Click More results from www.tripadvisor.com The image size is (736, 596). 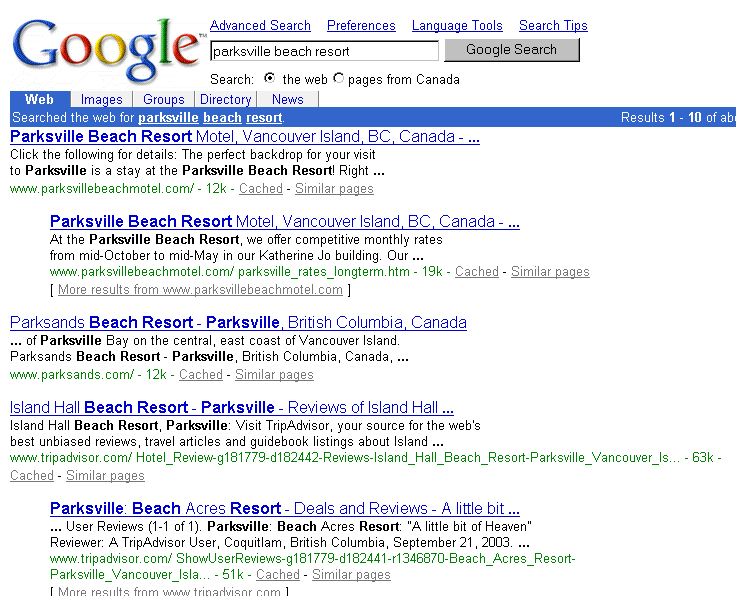coord(169,591)
